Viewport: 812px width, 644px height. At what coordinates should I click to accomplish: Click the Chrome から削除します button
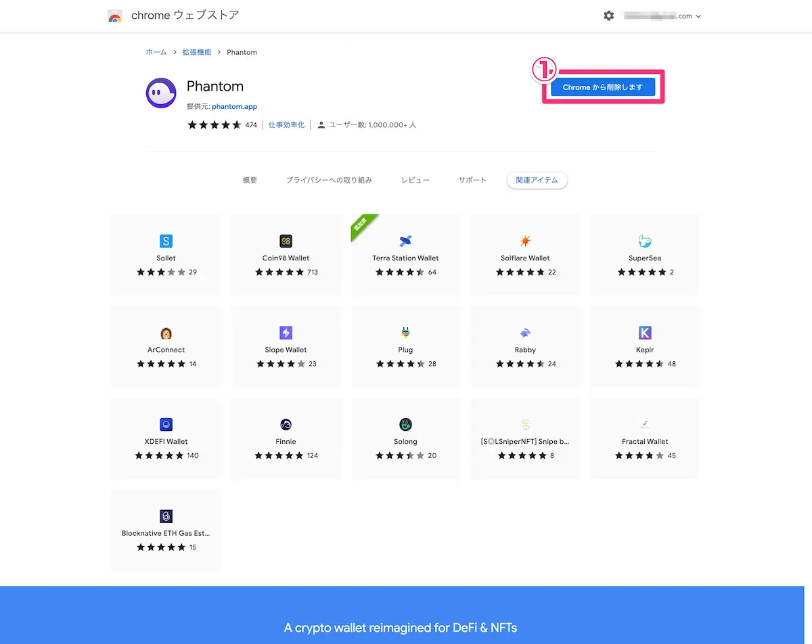603,87
